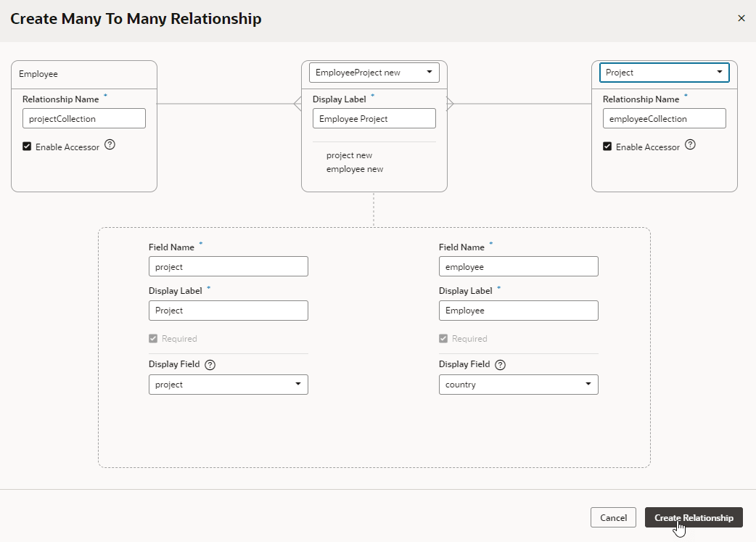Open help for employee Display Field

point(500,365)
